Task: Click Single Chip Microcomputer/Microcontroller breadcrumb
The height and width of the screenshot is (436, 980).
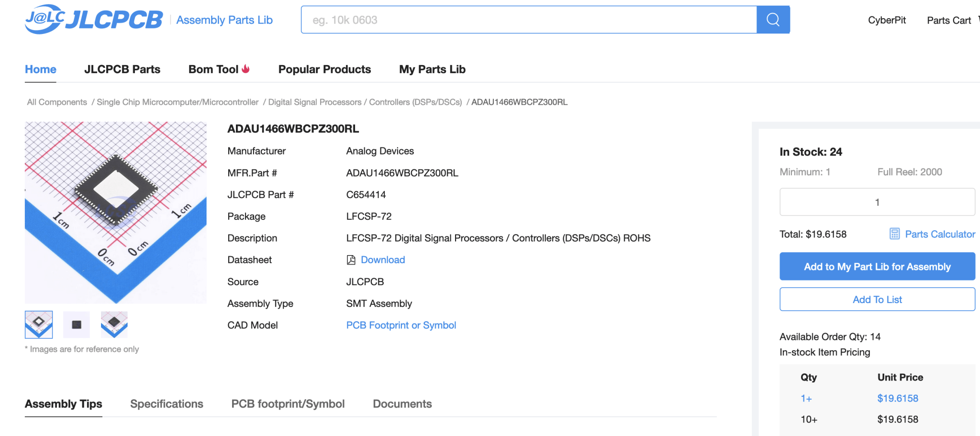Action: tap(178, 102)
